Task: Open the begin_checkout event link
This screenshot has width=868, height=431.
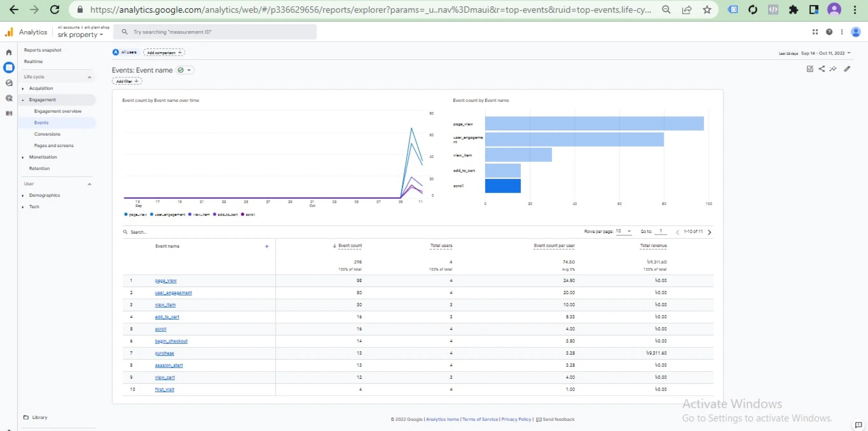Action: tap(171, 341)
